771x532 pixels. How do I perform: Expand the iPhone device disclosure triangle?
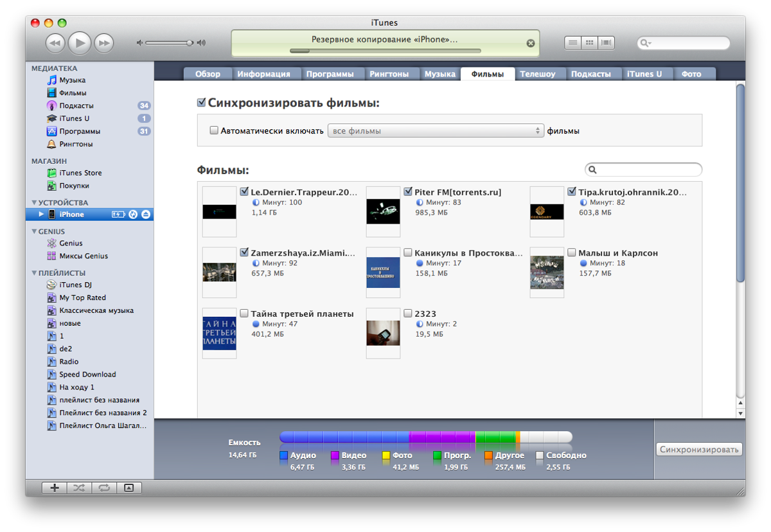pyautogui.click(x=42, y=215)
